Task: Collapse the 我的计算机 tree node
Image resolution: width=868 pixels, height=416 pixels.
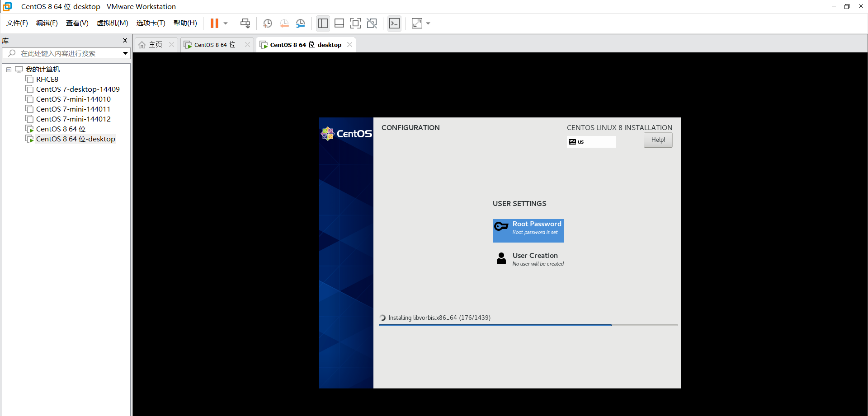Action: [9, 70]
